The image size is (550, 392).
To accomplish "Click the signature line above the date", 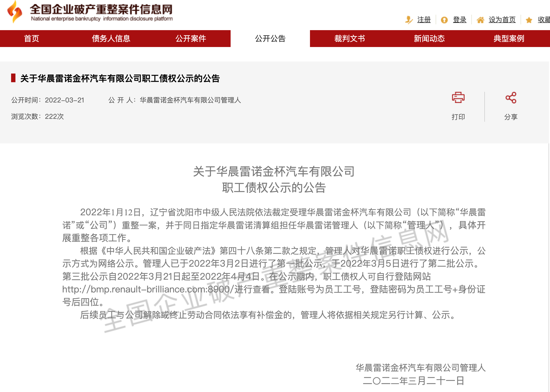I will [420, 368].
